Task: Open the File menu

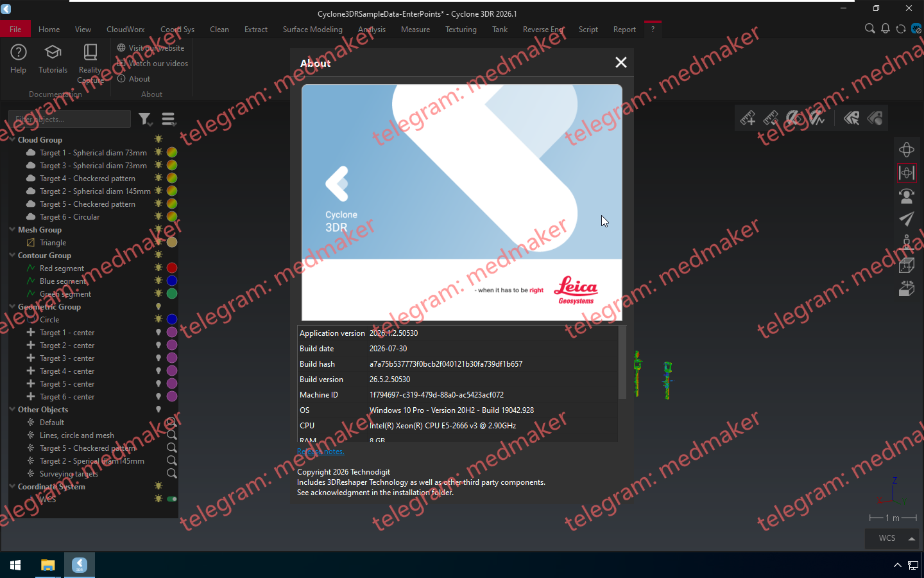Action: coord(15,30)
